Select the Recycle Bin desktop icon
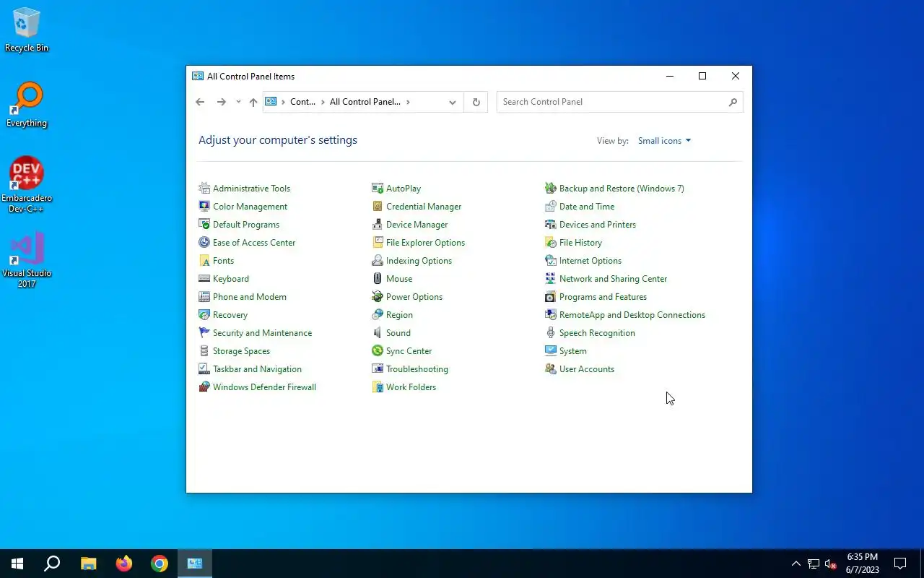Screen dimensions: 924x578 (x=27, y=30)
